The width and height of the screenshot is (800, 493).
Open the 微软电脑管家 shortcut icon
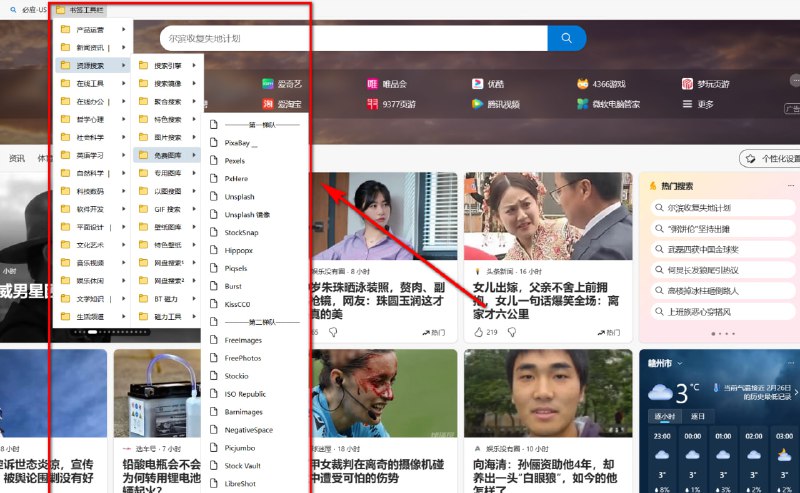click(x=583, y=104)
